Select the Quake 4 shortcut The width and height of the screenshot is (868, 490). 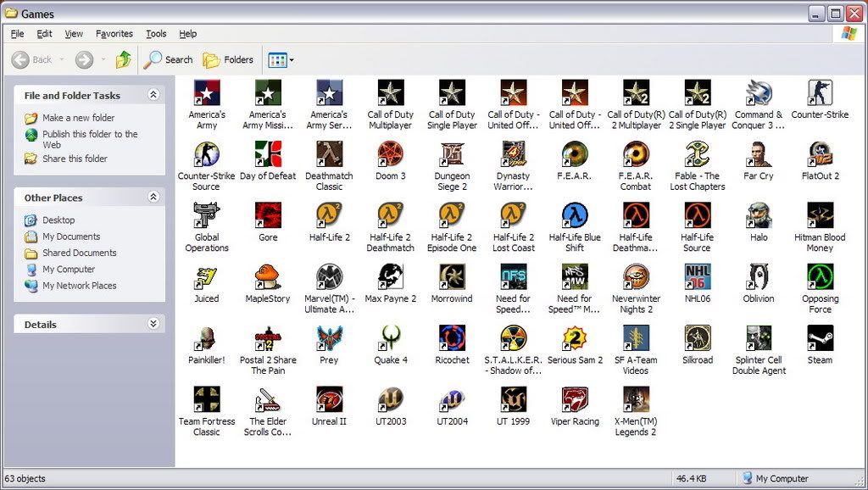coord(391,338)
